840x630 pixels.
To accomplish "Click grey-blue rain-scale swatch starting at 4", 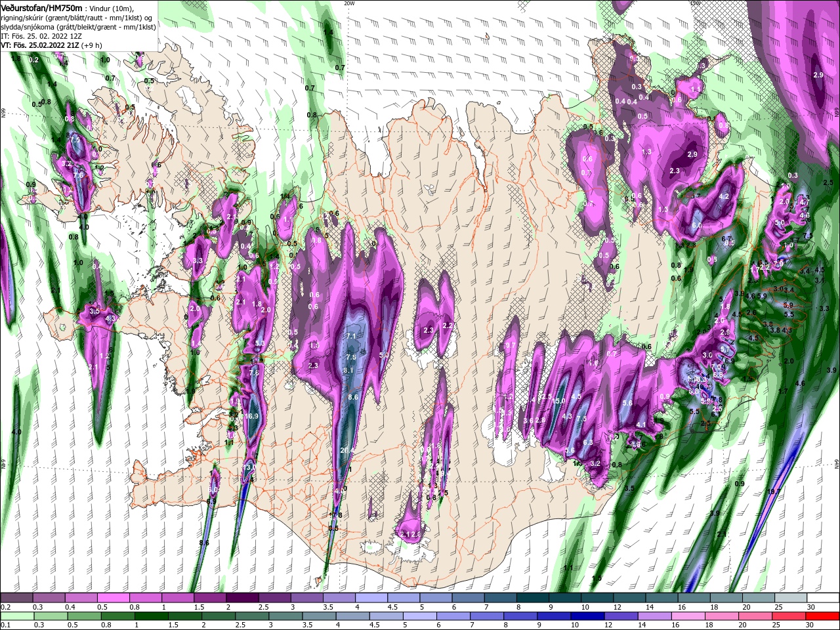I will pos(352,616).
